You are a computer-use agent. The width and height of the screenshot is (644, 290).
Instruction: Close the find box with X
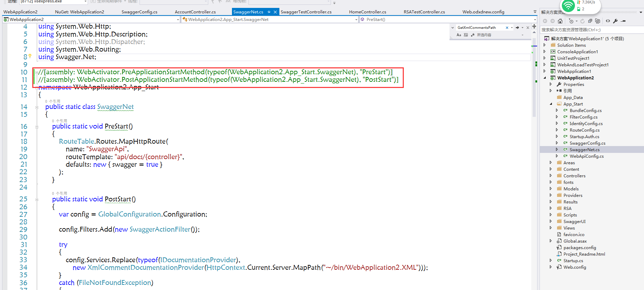[528, 27]
